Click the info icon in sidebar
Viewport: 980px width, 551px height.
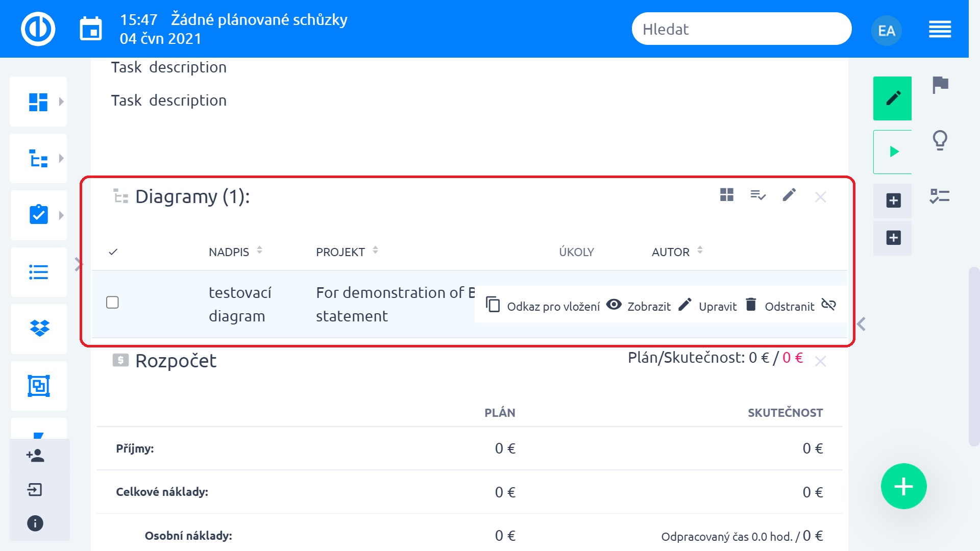point(35,523)
